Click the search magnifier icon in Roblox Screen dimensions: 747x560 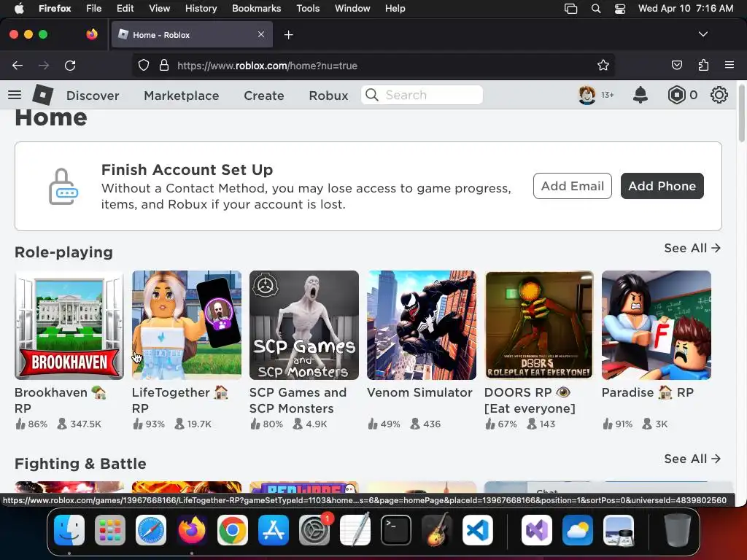pos(372,95)
